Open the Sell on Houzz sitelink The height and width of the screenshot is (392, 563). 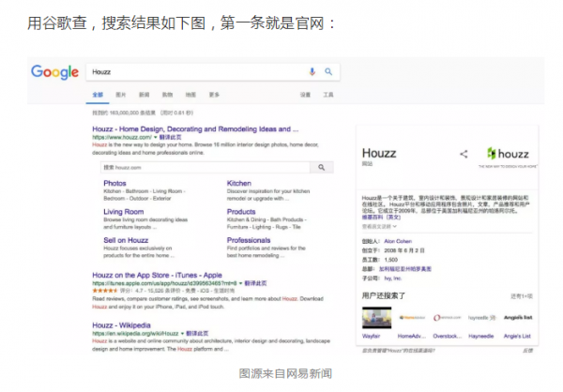[126, 240]
